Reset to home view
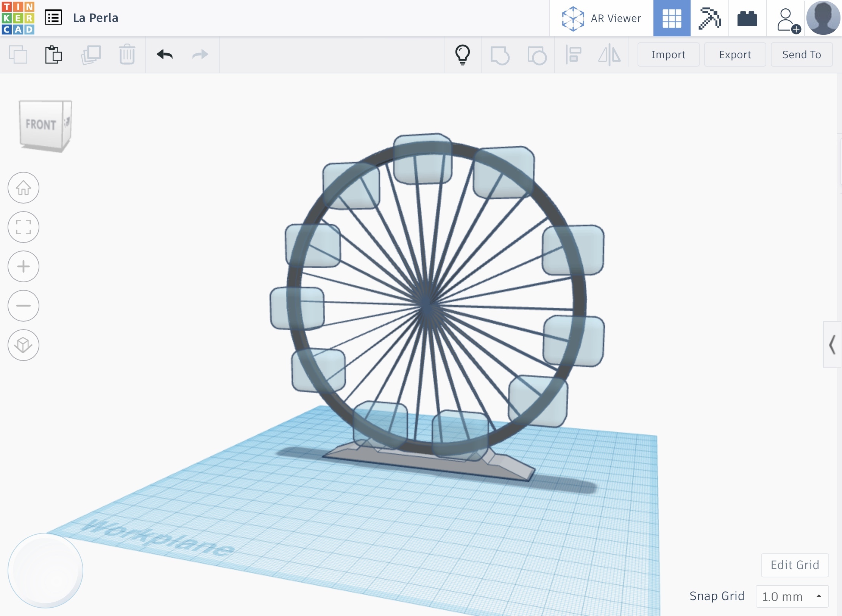 (23, 188)
